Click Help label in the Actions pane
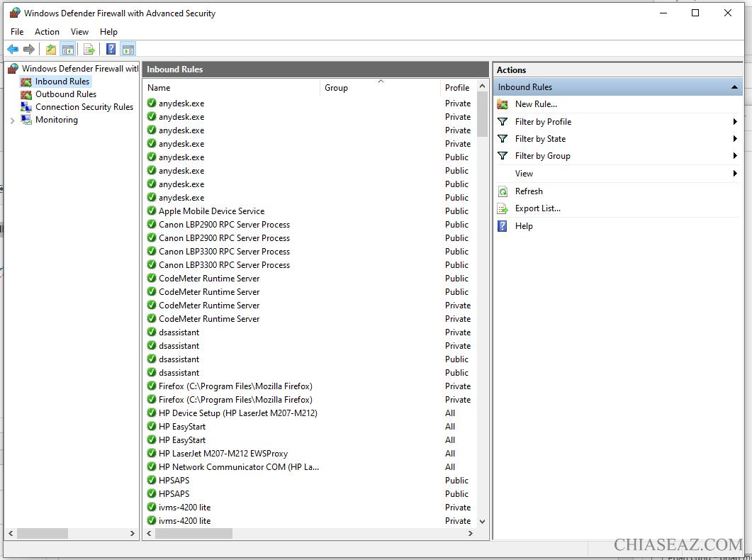The width and height of the screenshot is (752, 560). click(524, 226)
